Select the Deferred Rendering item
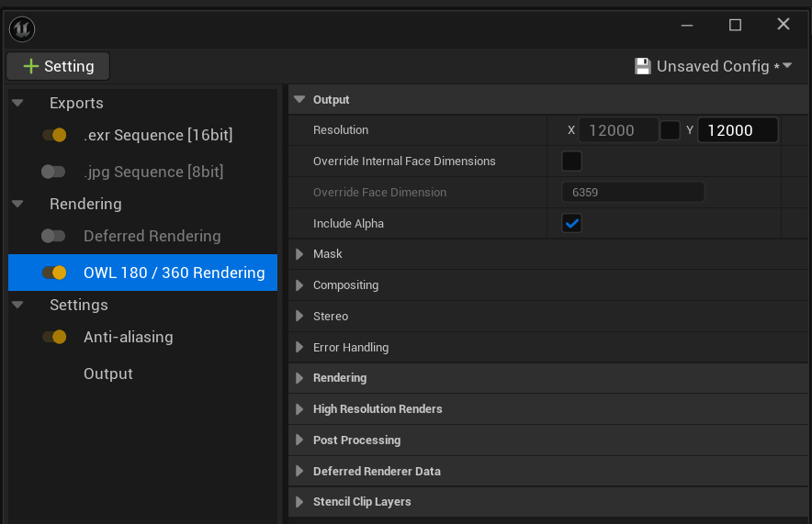812x524 pixels. [152, 236]
